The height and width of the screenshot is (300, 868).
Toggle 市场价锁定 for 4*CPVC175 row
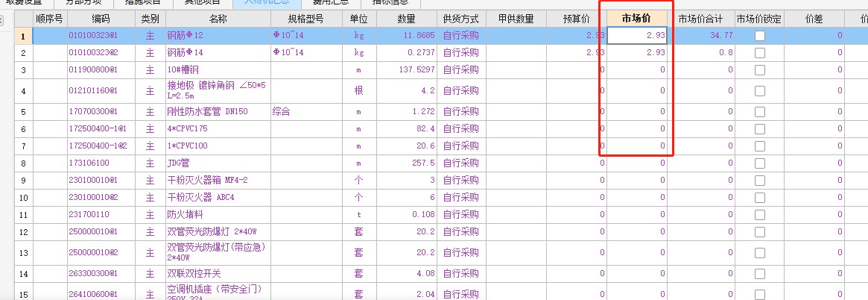coord(759,129)
